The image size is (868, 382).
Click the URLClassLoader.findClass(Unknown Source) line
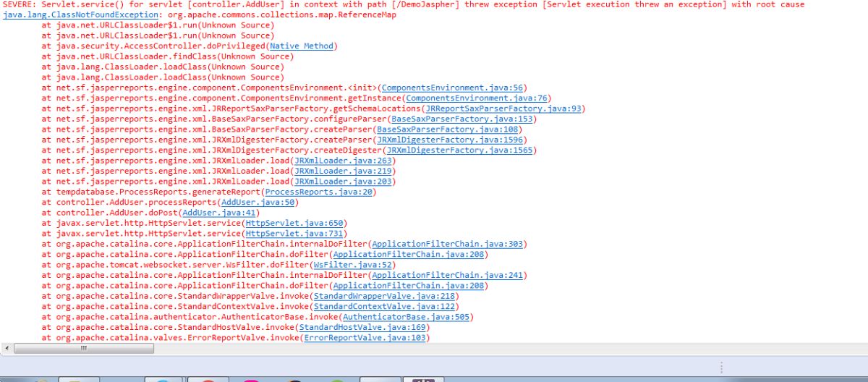(168, 56)
